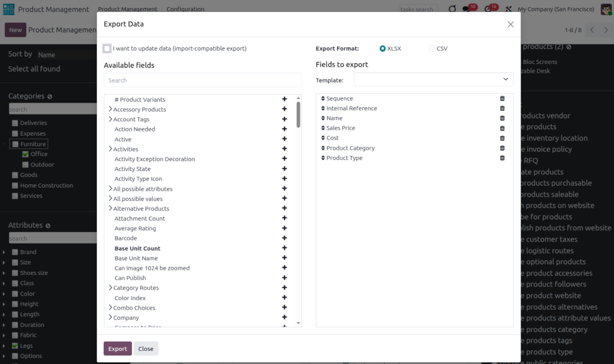Screen dimensions: 614x364
Task: Enable import-compatible export checkbox
Action: (x=107, y=49)
